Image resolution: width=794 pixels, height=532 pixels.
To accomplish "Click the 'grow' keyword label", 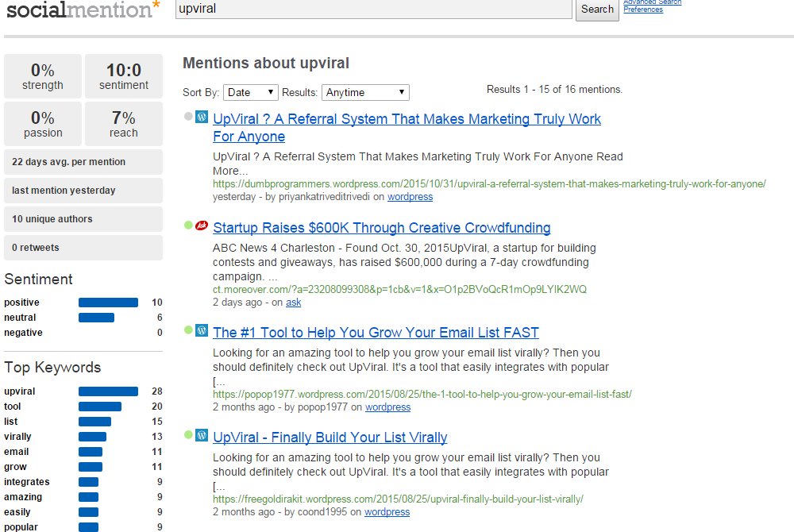I will point(15,467).
